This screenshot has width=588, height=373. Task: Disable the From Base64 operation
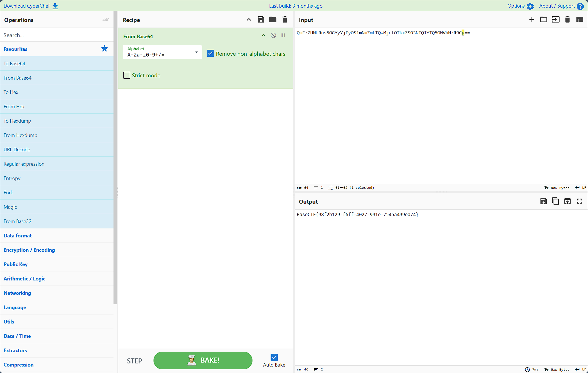273,35
